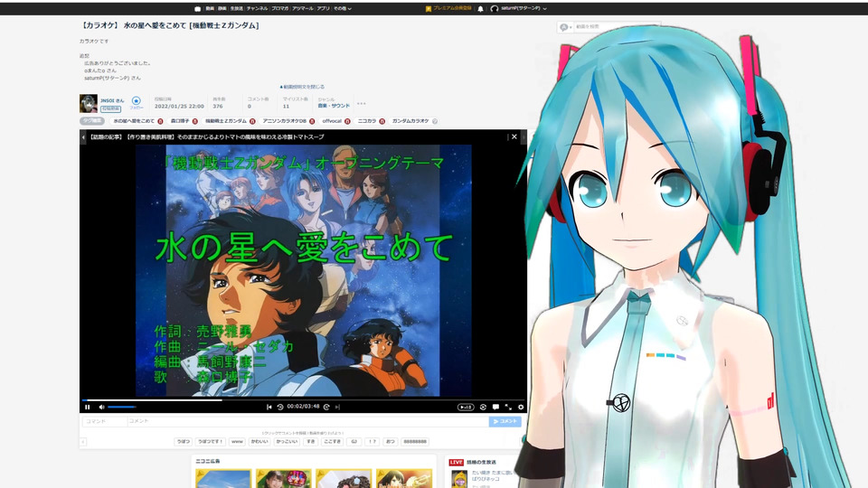Collapse description via 動画説明文を閉じる

(302, 87)
